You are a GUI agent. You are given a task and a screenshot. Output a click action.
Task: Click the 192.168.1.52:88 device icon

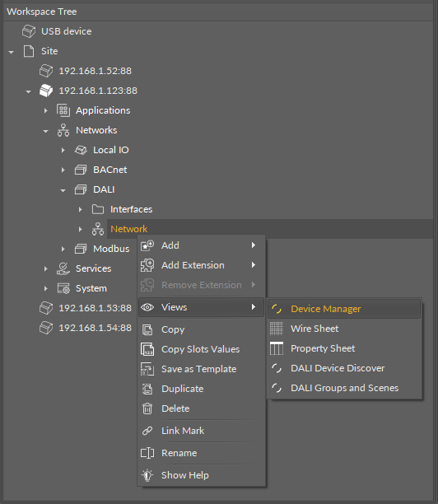[x=46, y=71]
